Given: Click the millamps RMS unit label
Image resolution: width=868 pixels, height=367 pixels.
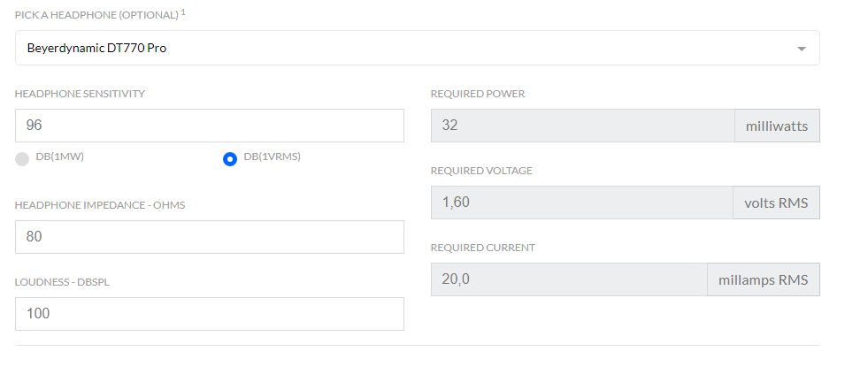Looking at the screenshot, I should point(764,279).
